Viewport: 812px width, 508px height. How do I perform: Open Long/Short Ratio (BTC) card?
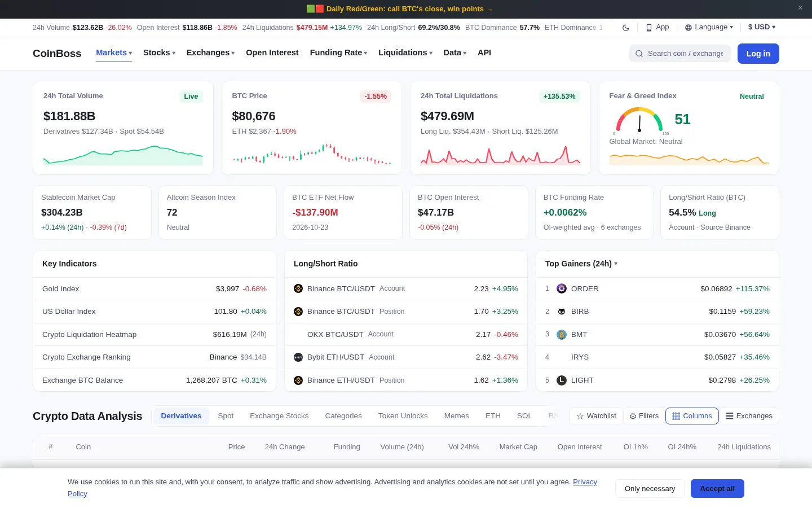[720, 213]
